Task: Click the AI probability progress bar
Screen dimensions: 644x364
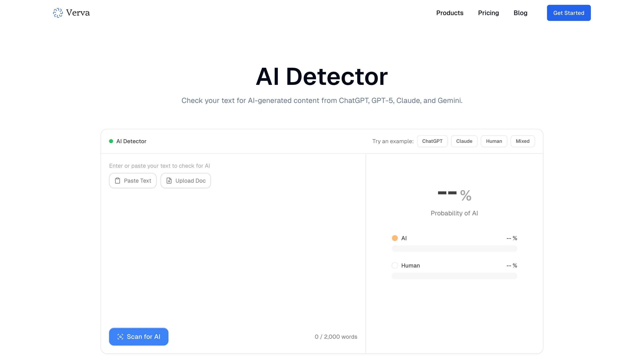Action: (454, 249)
